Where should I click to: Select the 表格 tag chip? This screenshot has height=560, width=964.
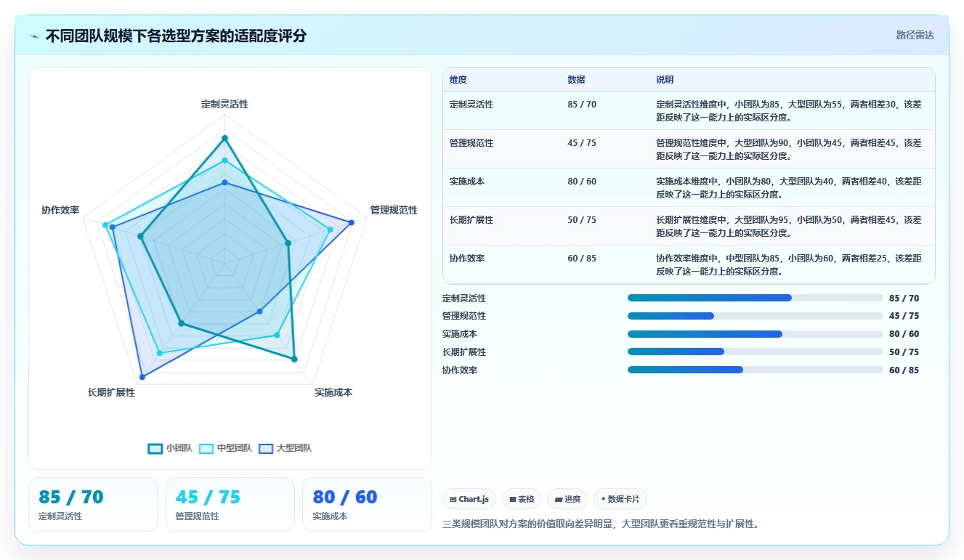(522, 499)
